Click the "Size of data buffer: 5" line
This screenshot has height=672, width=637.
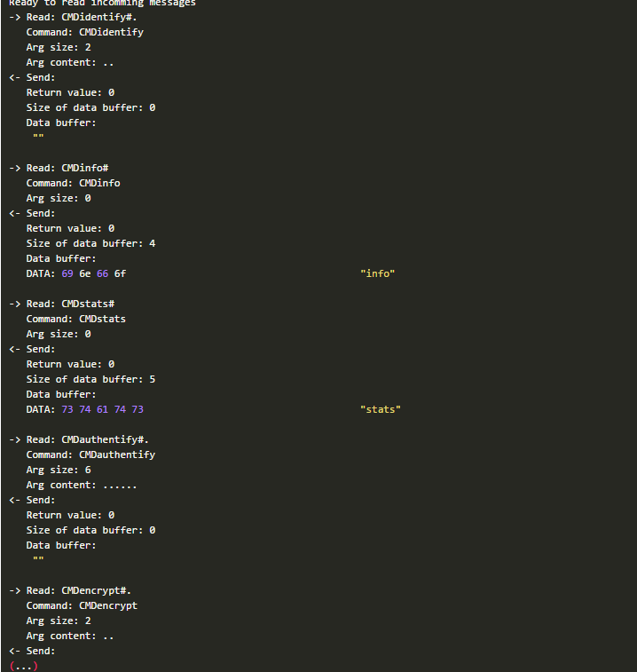coord(90,379)
